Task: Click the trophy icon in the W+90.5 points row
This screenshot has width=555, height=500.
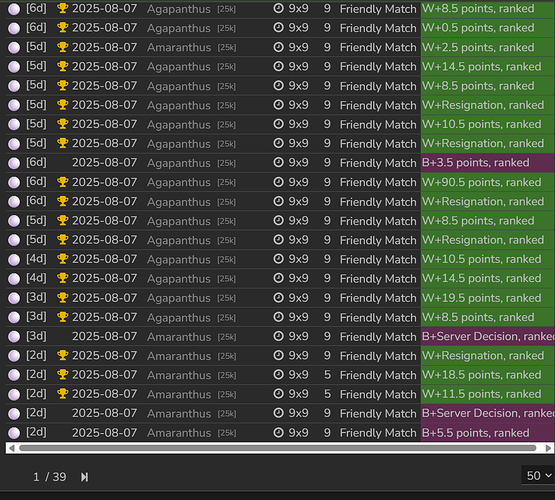Action: [63, 182]
